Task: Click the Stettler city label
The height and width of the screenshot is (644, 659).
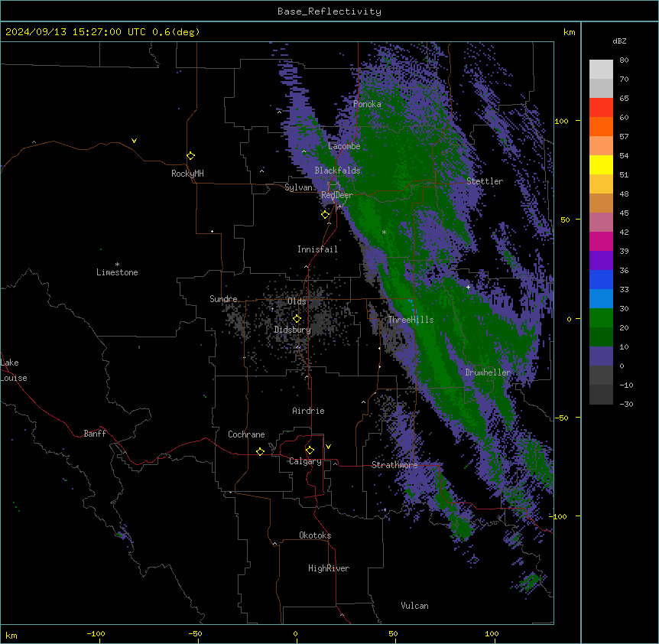Action: click(485, 181)
